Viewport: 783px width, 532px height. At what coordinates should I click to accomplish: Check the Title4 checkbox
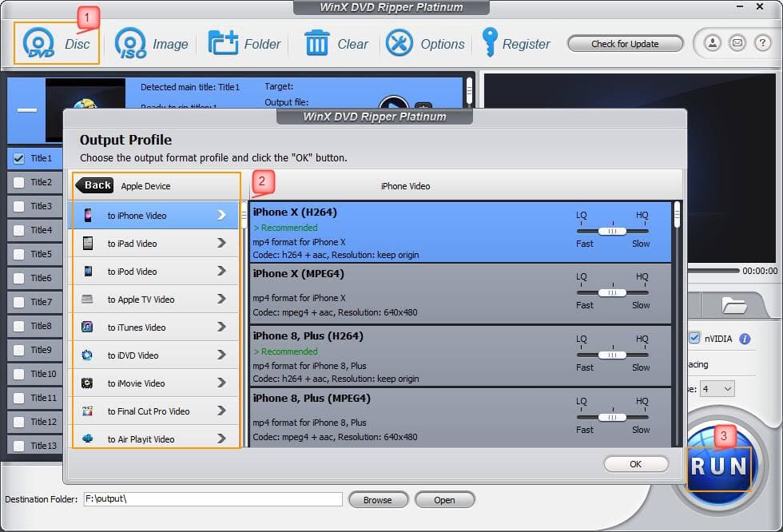19,231
